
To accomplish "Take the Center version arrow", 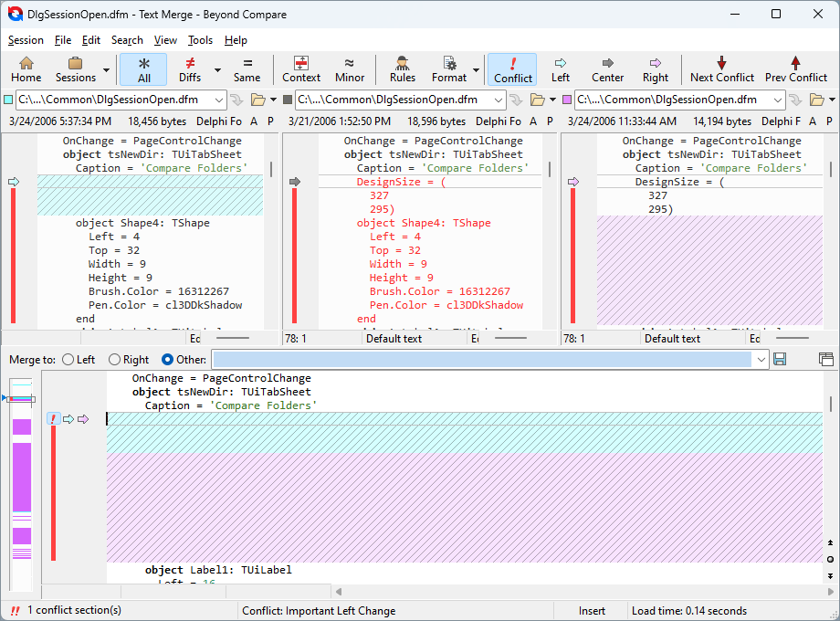I will [607, 69].
